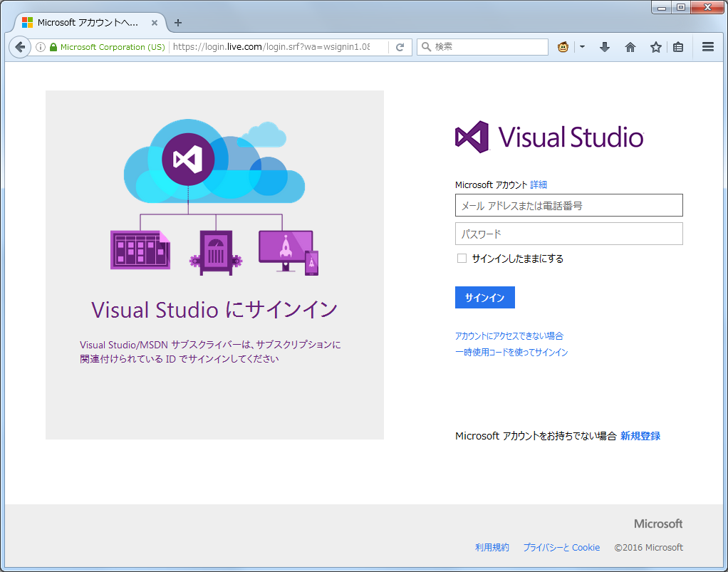Open アカウントにアクセスできない場合 link
Screen dimensions: 728x572
click(509, 336)
